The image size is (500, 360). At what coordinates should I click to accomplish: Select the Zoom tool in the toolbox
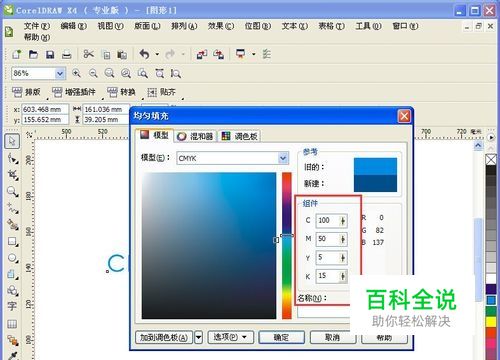coord(13,191)
